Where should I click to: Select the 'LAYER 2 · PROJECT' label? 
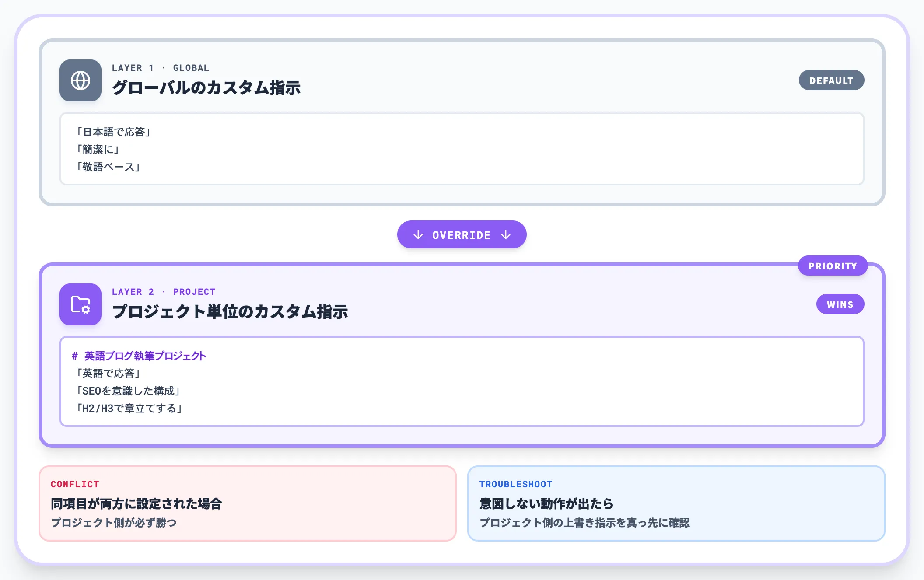[x=164, y=292]
